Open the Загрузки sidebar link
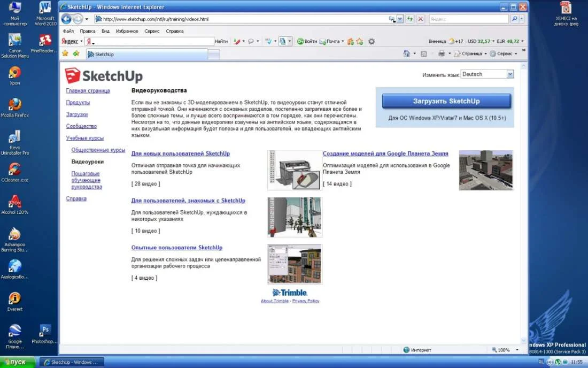 click(77, 114)
